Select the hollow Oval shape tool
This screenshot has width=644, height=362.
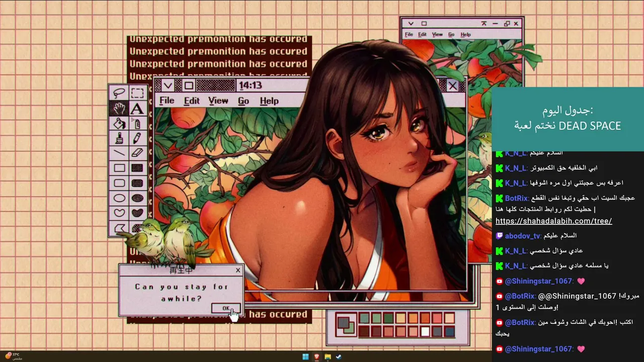(119, 198)
